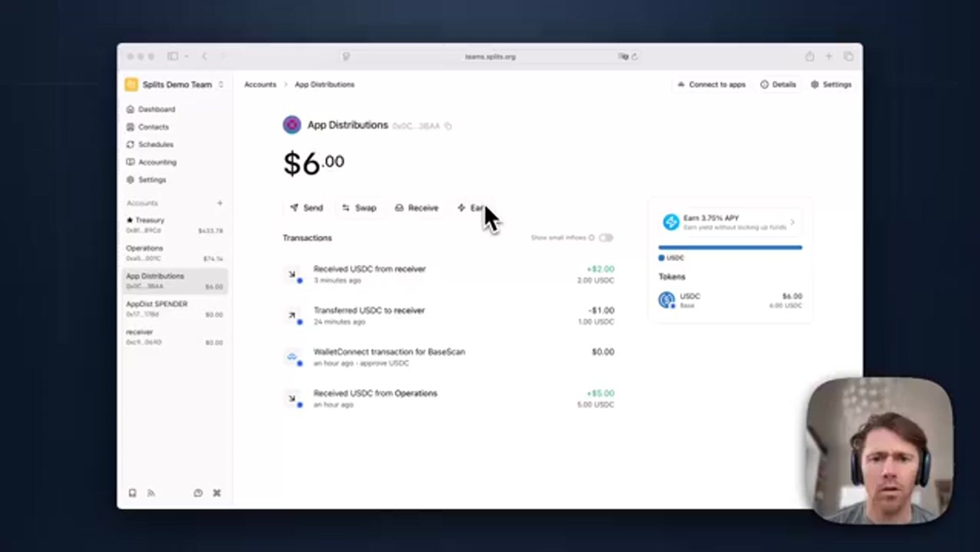Click Connect to apps button

pos(712,85)
